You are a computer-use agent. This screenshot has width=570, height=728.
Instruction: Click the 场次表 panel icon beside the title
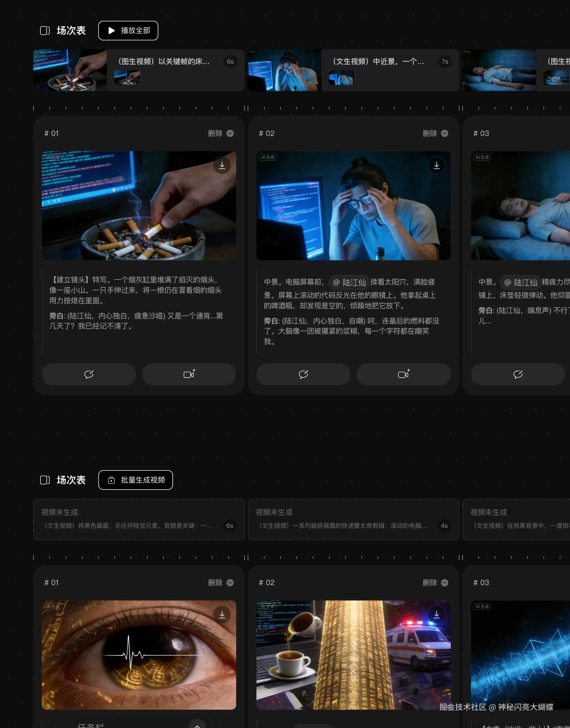pos(45,30)
